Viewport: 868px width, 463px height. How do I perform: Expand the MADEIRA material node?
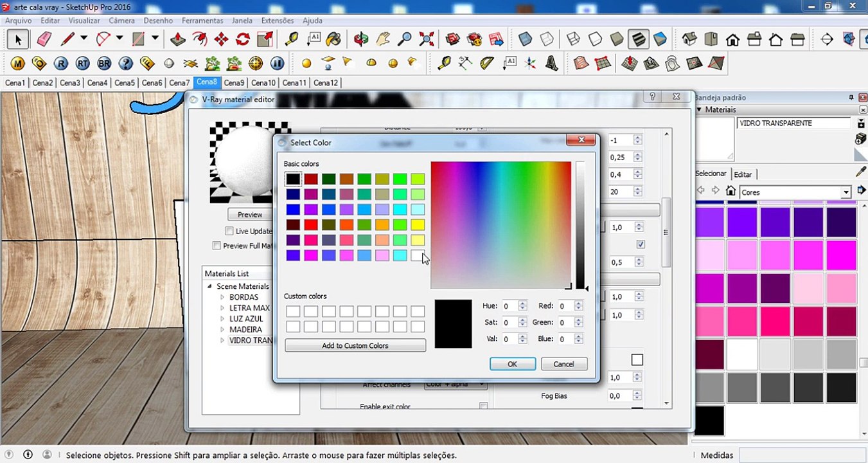[222, 329]
